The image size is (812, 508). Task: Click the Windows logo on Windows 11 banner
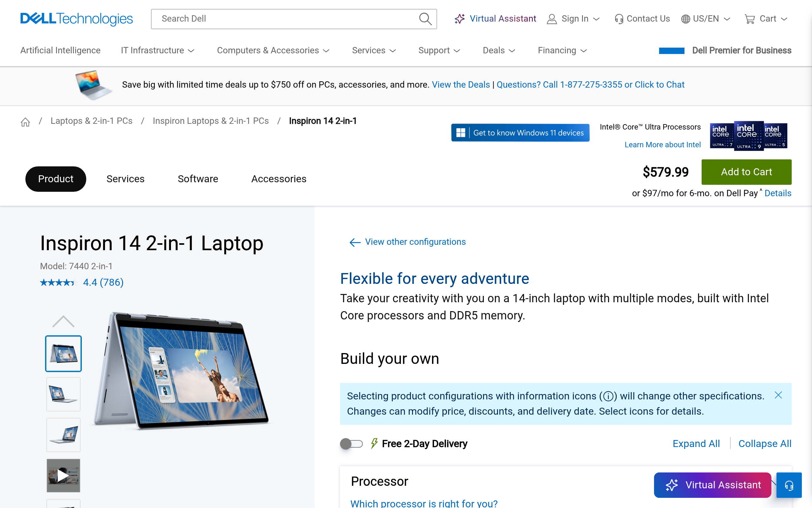click(461, 133)
